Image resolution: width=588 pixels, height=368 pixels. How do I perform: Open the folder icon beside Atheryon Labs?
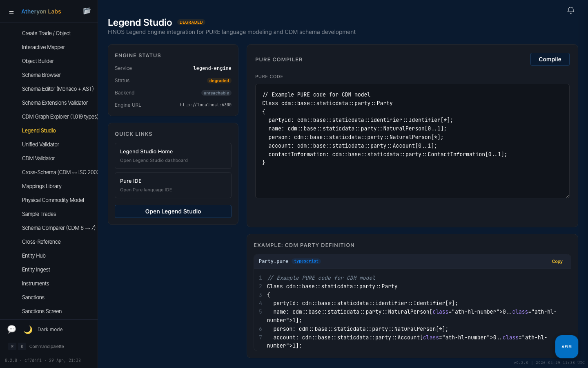pos(87,11)
